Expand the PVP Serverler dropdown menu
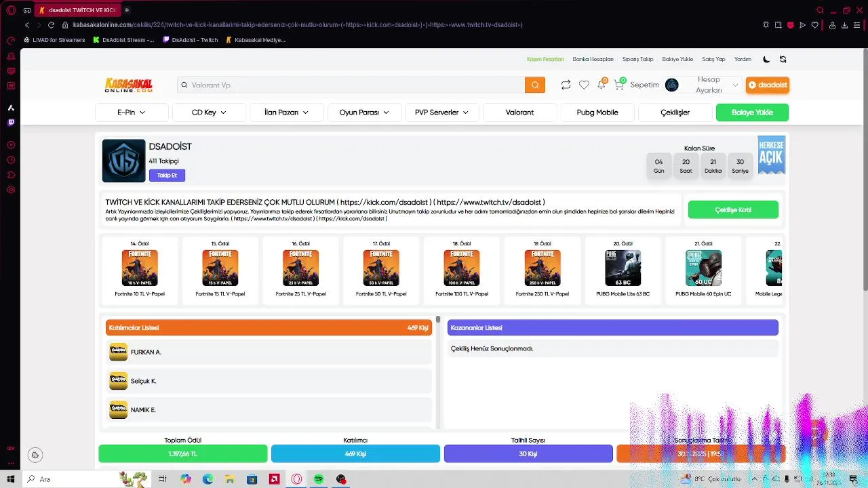Viewport: 868px width, 488px height. pos(441,113)
